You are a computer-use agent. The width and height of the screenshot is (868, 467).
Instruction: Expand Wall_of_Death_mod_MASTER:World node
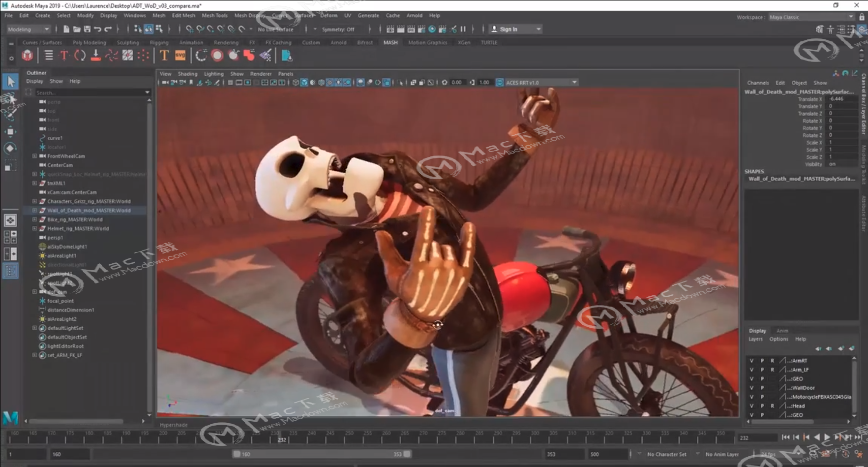pos(34,210)
